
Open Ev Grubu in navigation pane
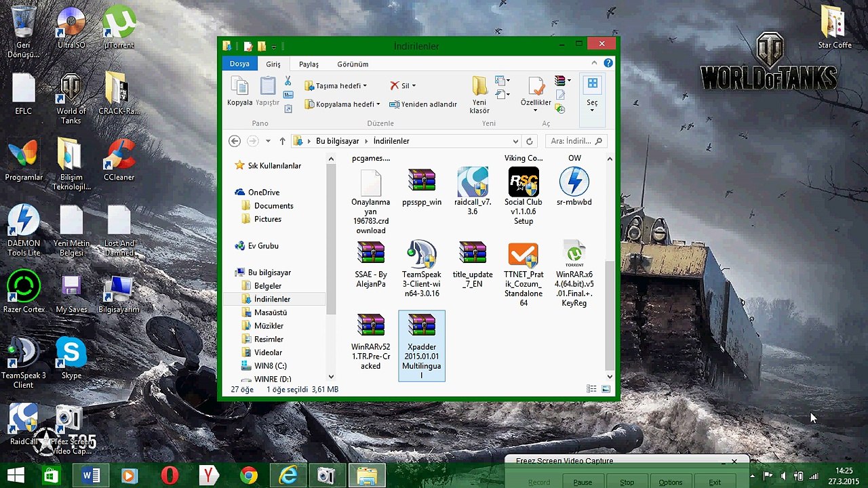click(263, 246)
